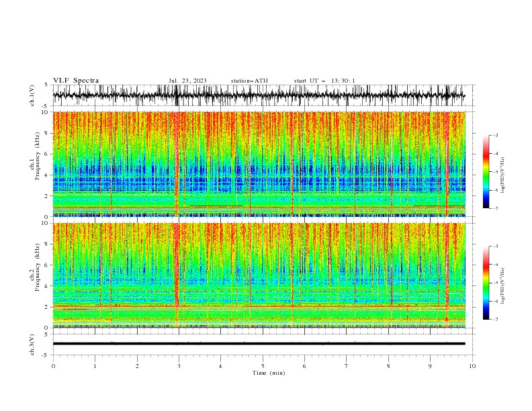This screenshot has height=411, width=532.
Task: Click the flat black ch.3 voltage trace
Action: coord(259,344)
